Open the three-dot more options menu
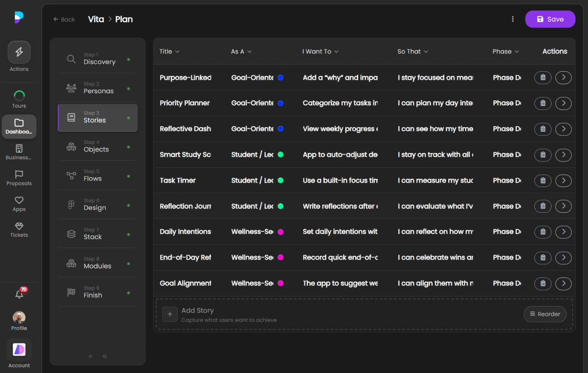Viewport: 588px width, 373px height. coord(513,19)
